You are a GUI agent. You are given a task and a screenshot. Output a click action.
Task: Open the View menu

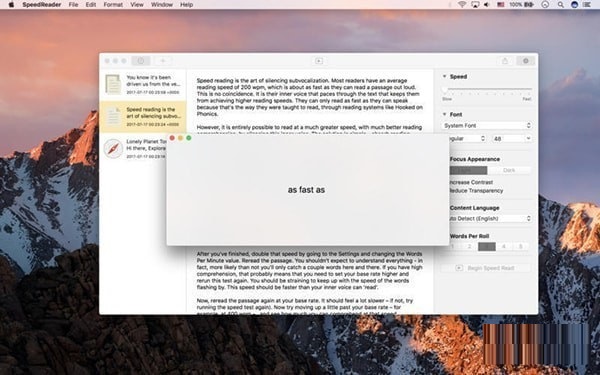coord(137,5)
